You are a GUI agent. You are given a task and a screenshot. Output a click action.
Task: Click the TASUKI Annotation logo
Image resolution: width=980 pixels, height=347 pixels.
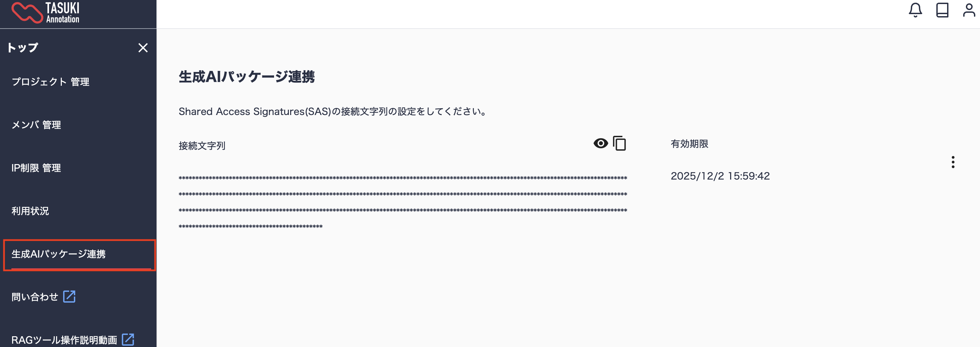tap(46, 13)
